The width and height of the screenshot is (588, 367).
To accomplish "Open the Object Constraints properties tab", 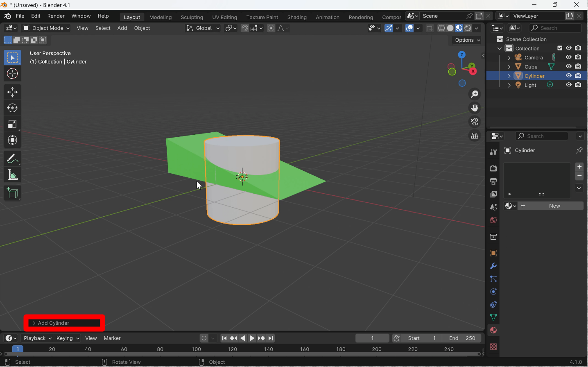I will coord(493,305).
